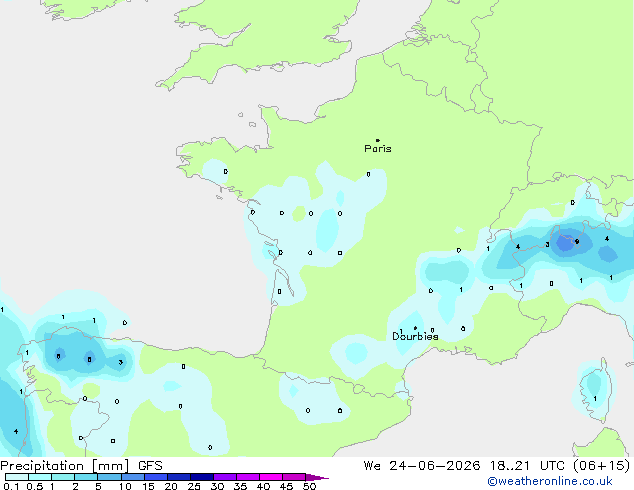Screen dimensions: 634x490
Task: Click the legend label '25'
Action: tap(194, 486)
